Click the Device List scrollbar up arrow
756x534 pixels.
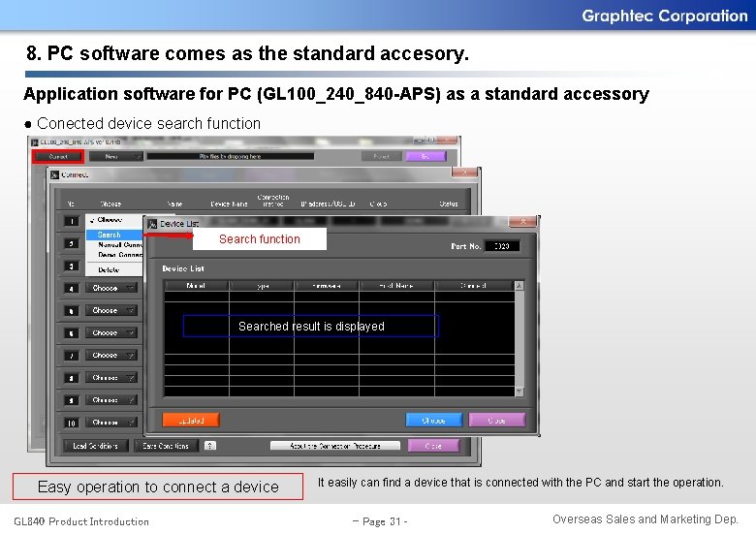point(520,286)
